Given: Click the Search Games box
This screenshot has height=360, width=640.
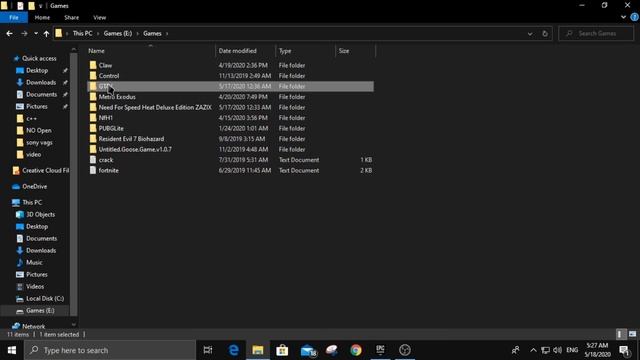Looking at the screenshot, I should pyautogui.click(x=596, y=33).
